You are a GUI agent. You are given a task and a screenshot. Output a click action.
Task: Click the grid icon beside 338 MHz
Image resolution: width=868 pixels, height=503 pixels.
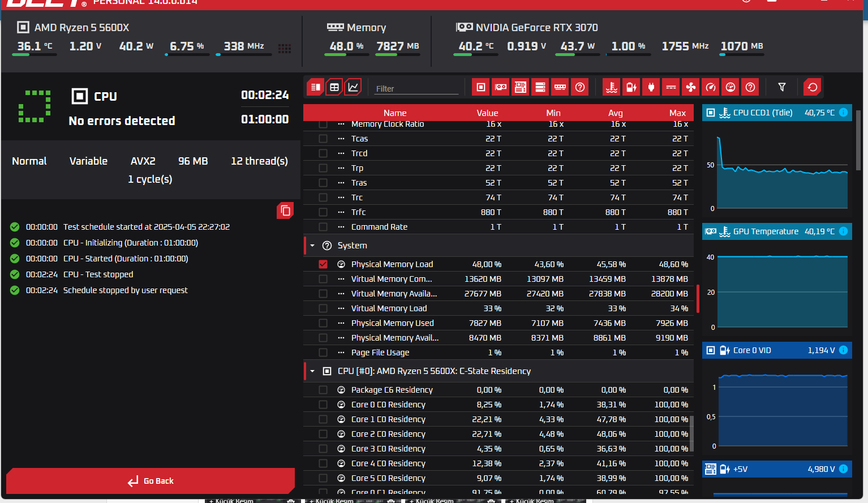tap(285, 49)
